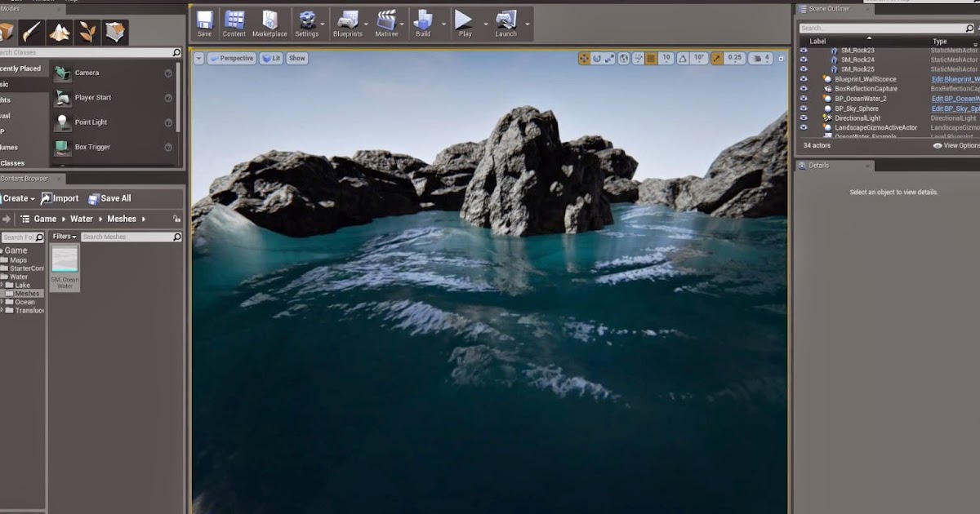Open the Marketplace from the toolbar
This screenshot has width=980, height=514.
click(x=269, y=20)
